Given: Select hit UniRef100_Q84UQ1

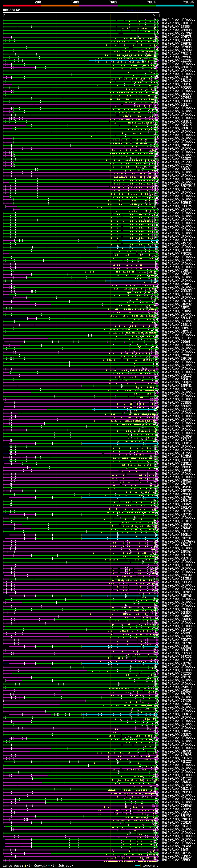Looking at the screenshot, I should (177, 470).
